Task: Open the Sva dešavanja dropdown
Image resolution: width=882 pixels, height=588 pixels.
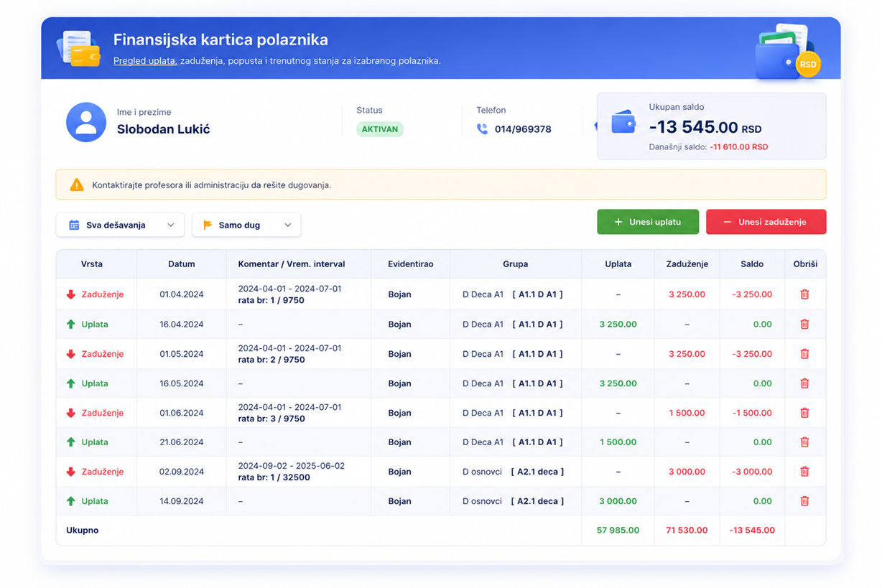Action: [120, 225]
